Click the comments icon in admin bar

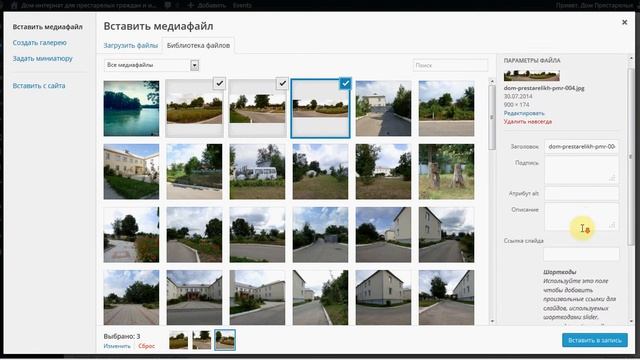(x=168, y=5)
